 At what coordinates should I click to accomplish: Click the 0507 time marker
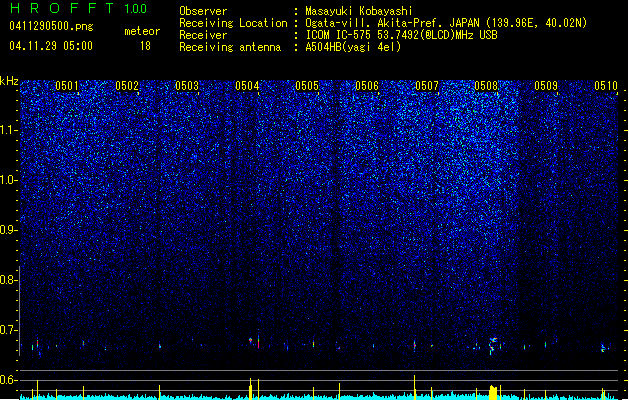[427, 86]
